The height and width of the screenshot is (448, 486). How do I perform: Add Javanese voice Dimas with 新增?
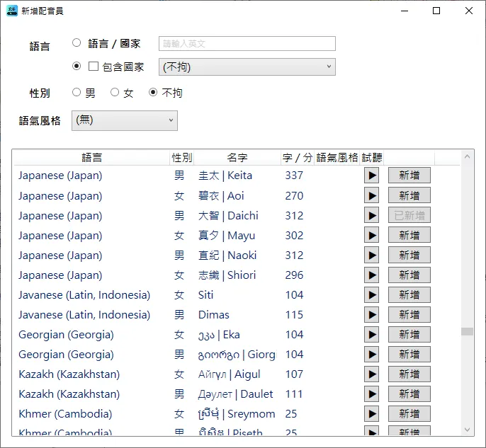pyautogui.click(x=409, y=314)
